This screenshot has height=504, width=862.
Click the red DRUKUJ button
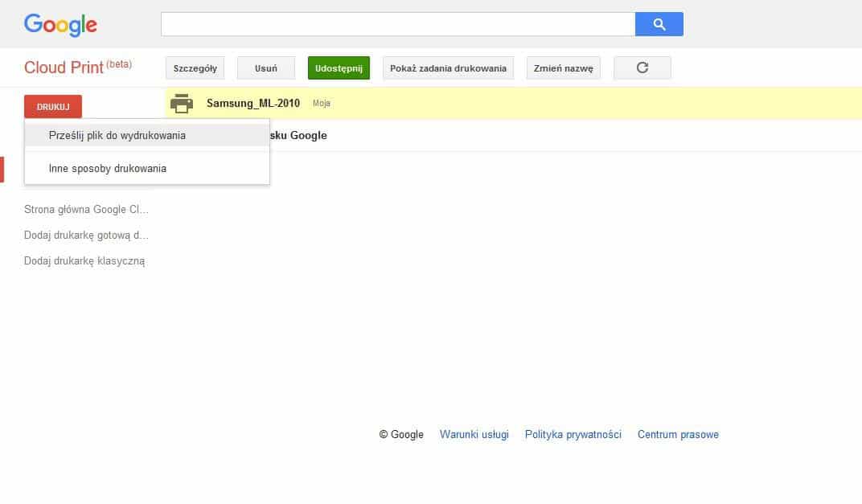tap(53, 107)
